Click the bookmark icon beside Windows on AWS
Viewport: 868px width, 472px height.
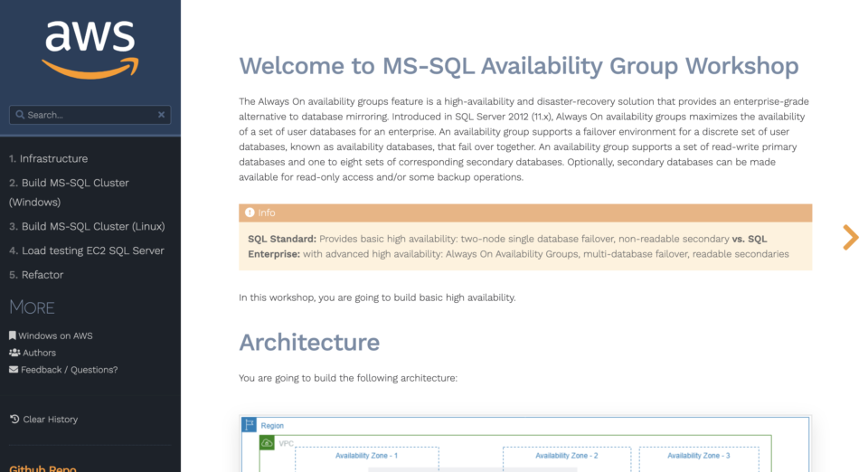click(x=14, y=335)
